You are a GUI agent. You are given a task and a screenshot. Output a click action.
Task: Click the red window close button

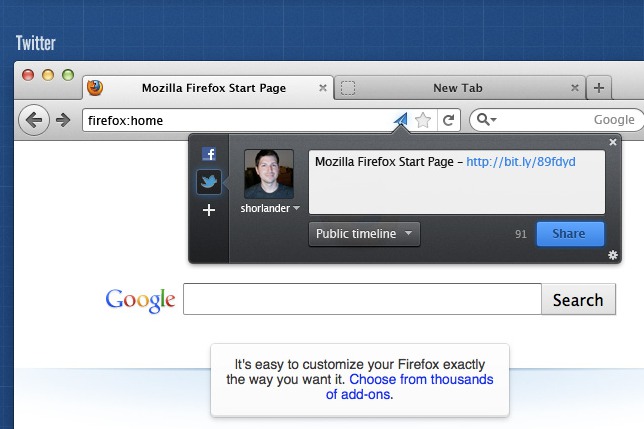(28, 75)
